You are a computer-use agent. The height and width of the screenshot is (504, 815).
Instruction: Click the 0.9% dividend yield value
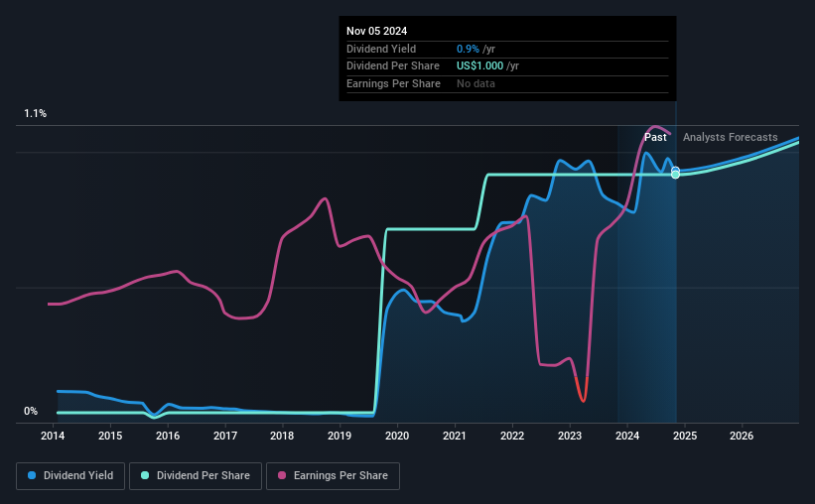click(468, 49)
